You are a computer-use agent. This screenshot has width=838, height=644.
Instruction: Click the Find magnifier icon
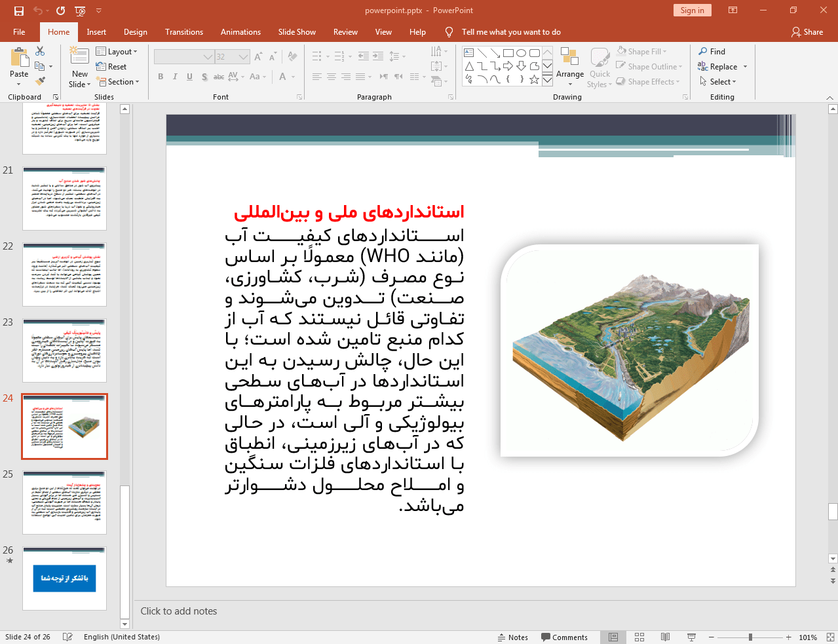coord(703,51)
